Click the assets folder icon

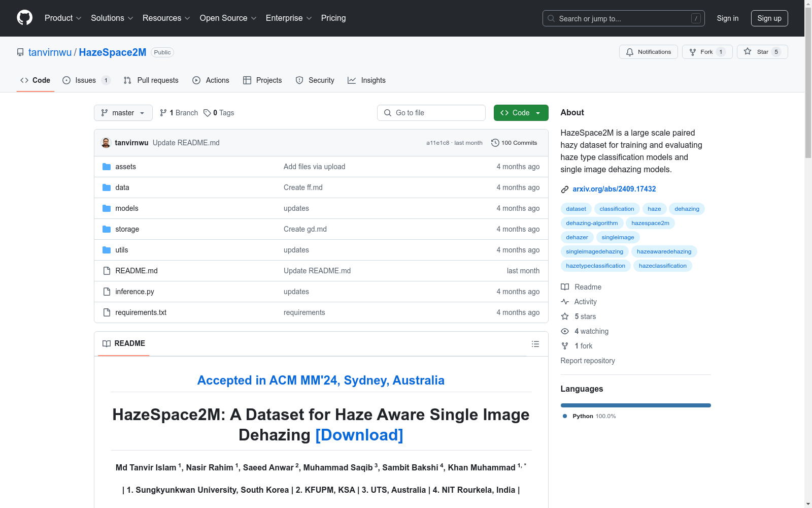point(107,167)
